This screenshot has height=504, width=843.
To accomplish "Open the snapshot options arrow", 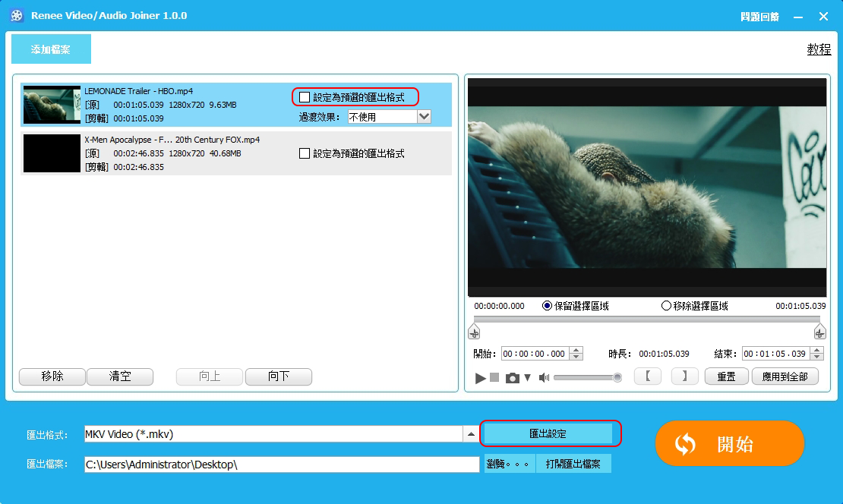I will (x=527, y=378).
